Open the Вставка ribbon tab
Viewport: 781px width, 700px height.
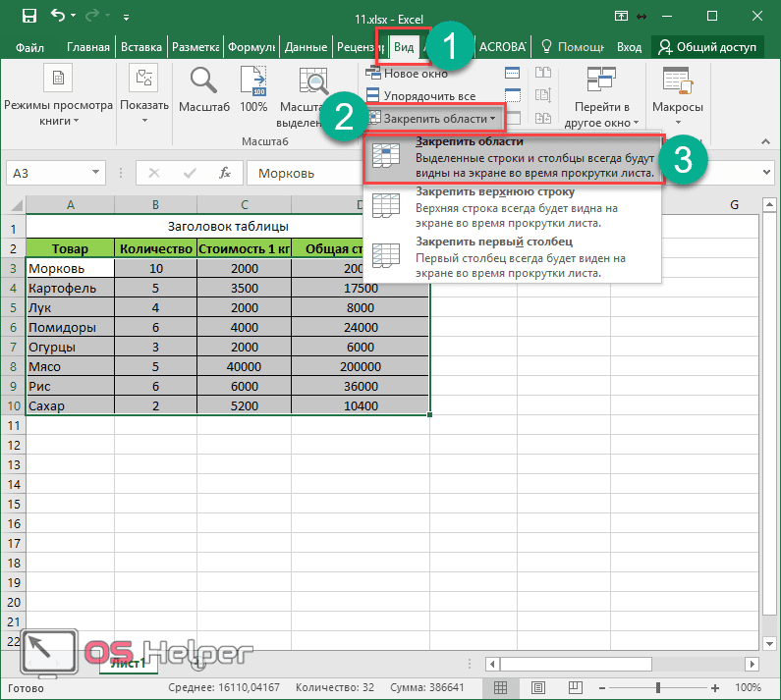click(x=141, y=47)
